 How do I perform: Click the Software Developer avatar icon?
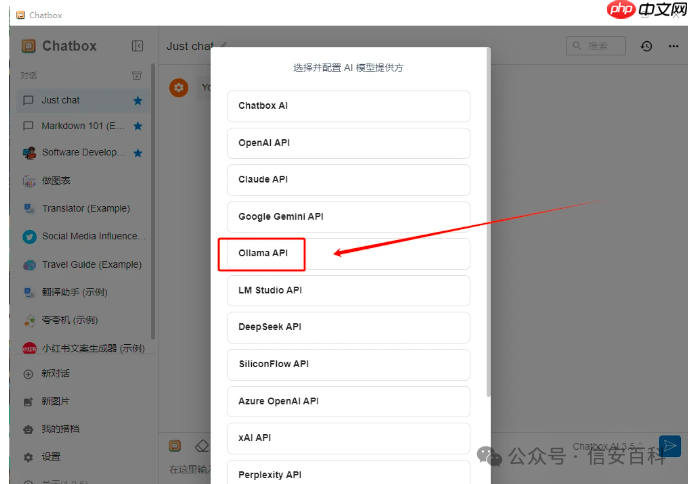[29, 153]
